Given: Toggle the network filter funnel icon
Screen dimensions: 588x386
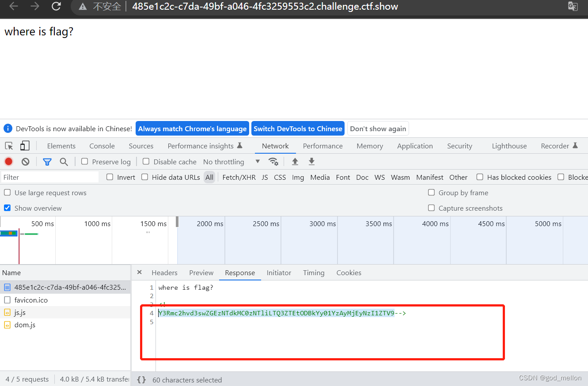Looking at the screenshot, I should pos(47,162).
